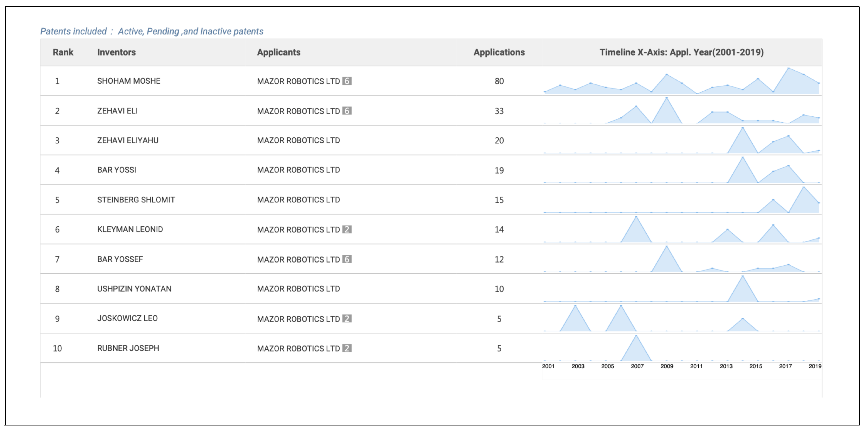Click the 2 badge in KLEYMAN LEONID row
This screenshot has height=432, width=868.
click(x=347, y=229)
